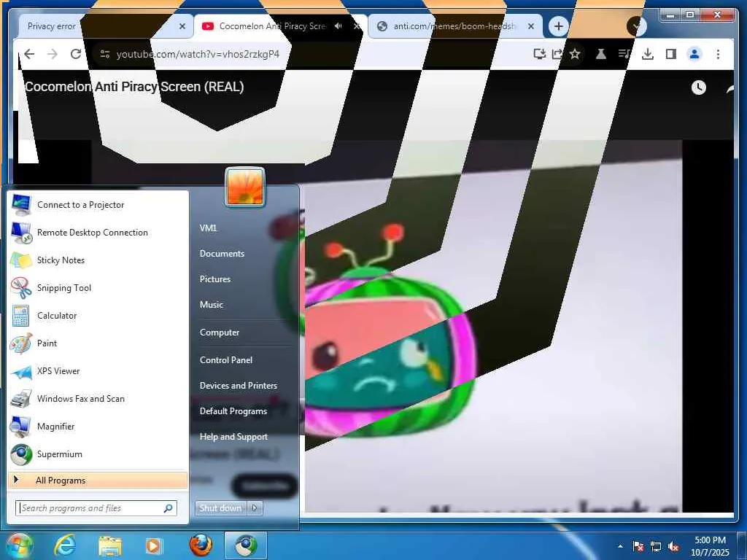Open Windows Explorer from taskbar
This screenshot has height=560, width=747.
(110, 545)
